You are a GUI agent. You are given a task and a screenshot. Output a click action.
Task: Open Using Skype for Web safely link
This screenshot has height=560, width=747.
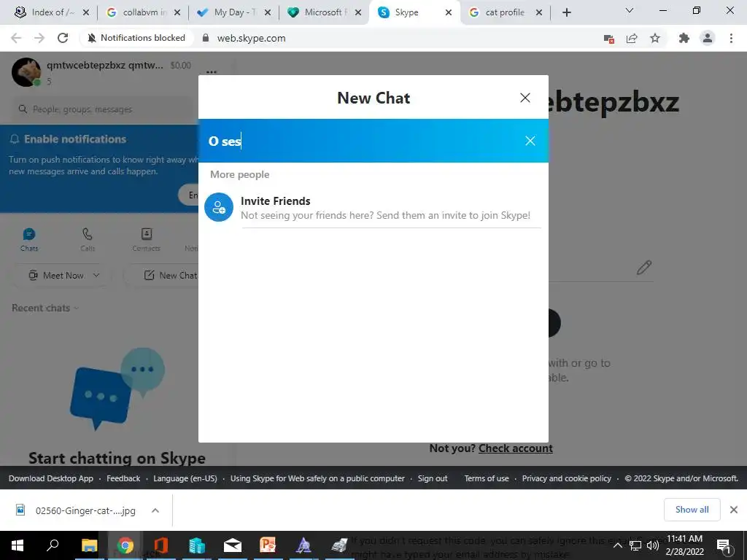click(317, 478)
